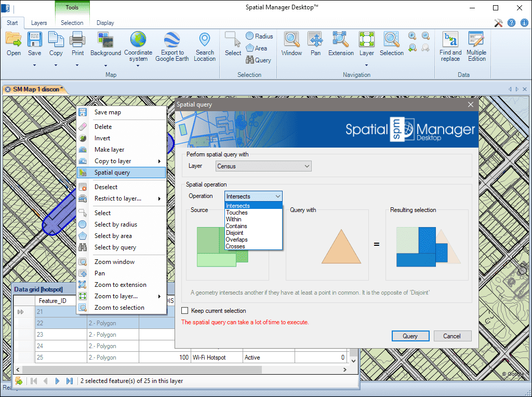532x397 pixels.
Task: Toggle Keep current selection checkbox
Action: tap(184, 310)
